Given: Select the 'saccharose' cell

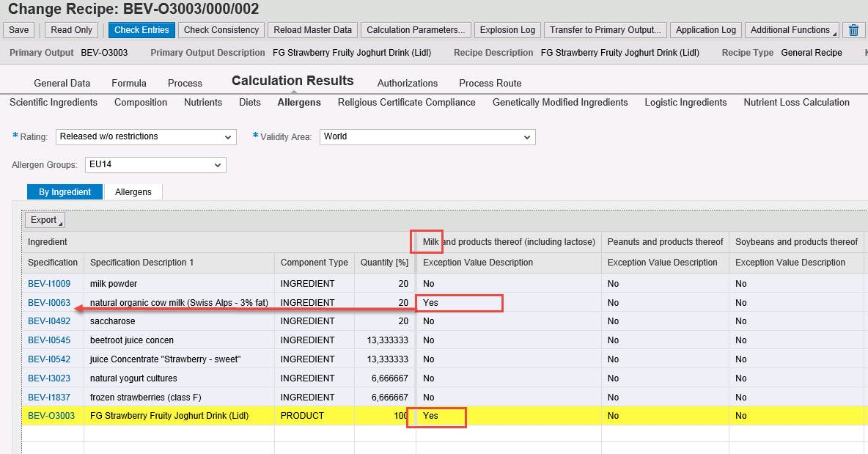Looking at the screenshot, I should click(x=180, y=321).
